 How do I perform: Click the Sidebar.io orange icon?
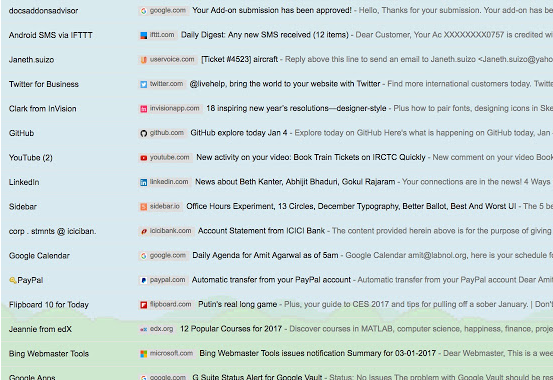pos(144,207)
